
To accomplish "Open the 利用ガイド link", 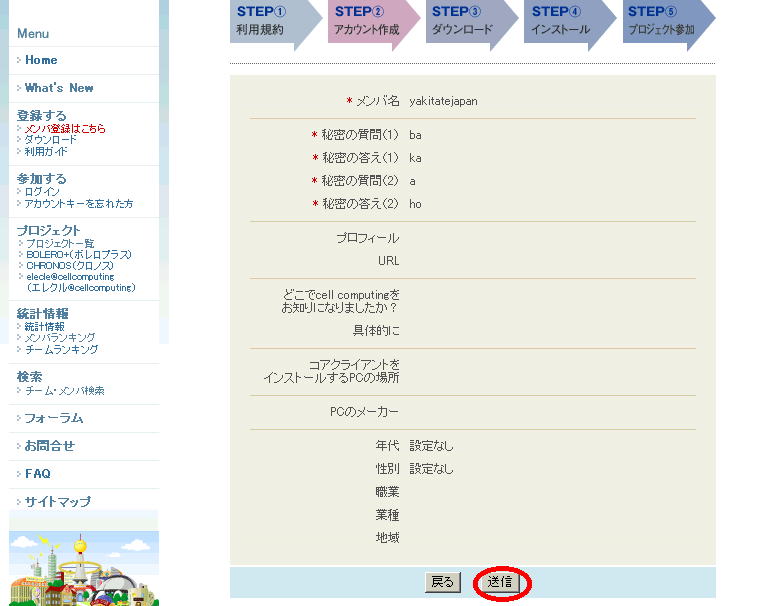I will [x=46, y=151].
